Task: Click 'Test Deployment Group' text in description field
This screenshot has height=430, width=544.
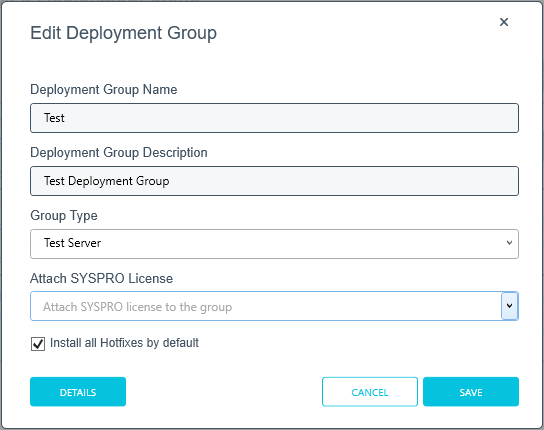Action: point(107,181)
